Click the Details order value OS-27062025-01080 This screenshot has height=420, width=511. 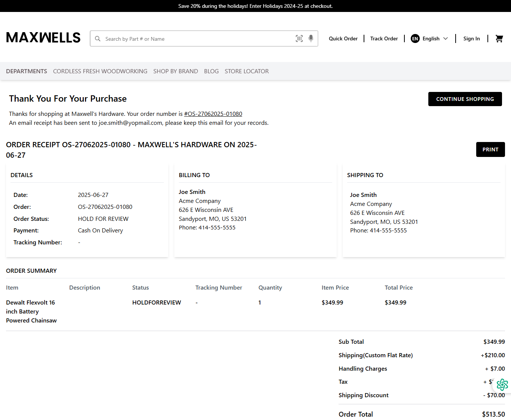(105, 207)
